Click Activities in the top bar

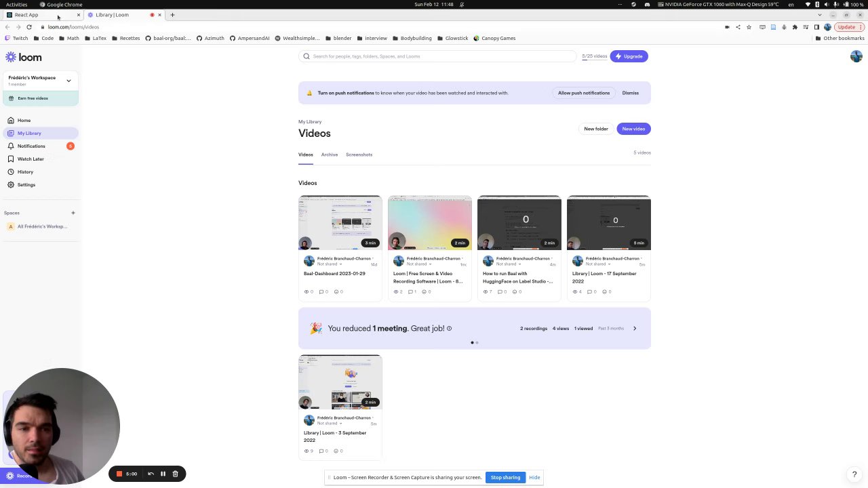[x=16, y=5]
